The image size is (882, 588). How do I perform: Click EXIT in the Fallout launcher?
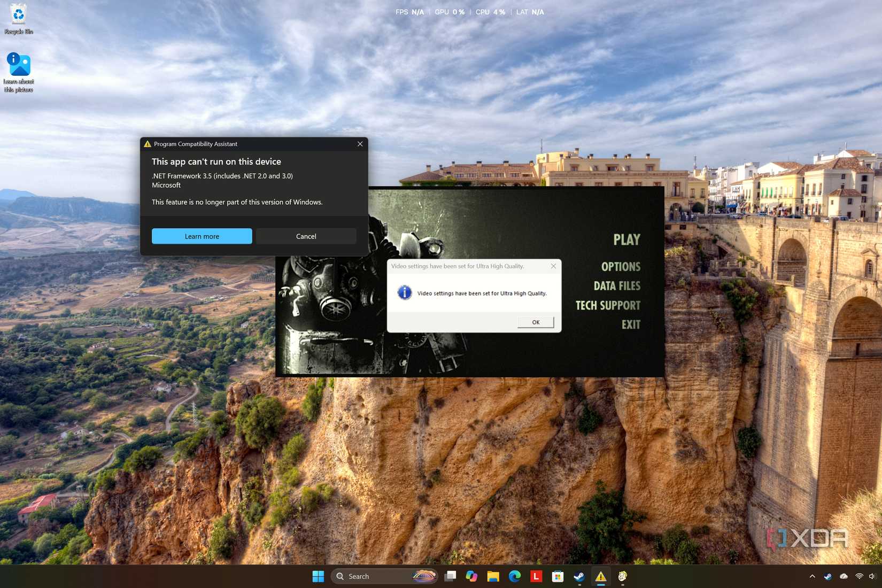(x=631, y=324)
